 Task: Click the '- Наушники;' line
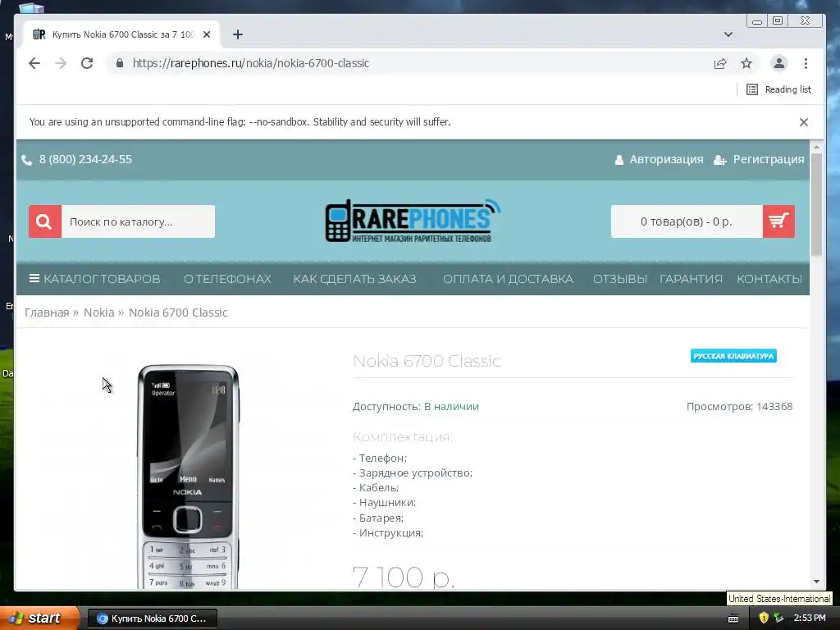click(x=384, y=503)
